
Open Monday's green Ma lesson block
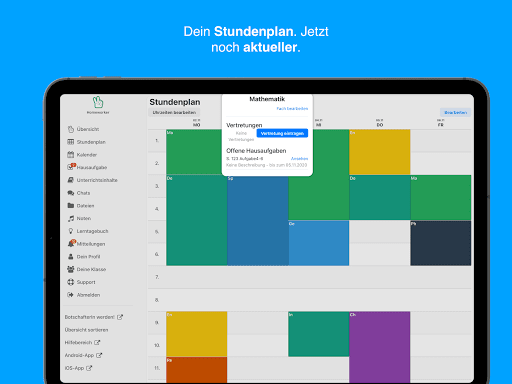click(194, 152)
